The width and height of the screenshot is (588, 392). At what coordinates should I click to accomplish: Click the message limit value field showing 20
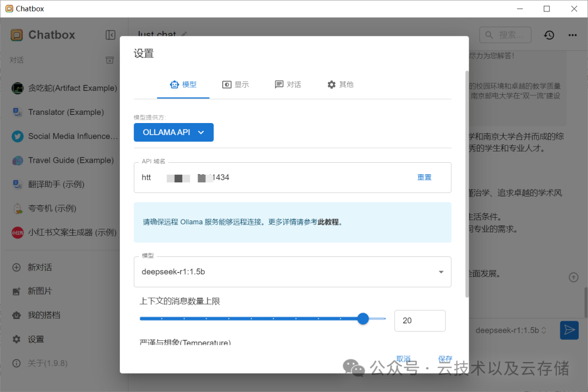420,321
